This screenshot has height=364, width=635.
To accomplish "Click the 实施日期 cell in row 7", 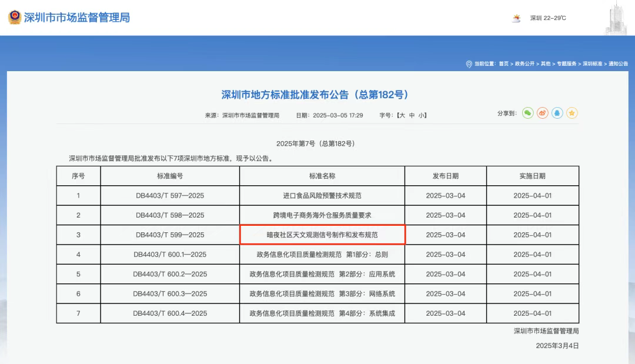I will click(x=533, y=313).
